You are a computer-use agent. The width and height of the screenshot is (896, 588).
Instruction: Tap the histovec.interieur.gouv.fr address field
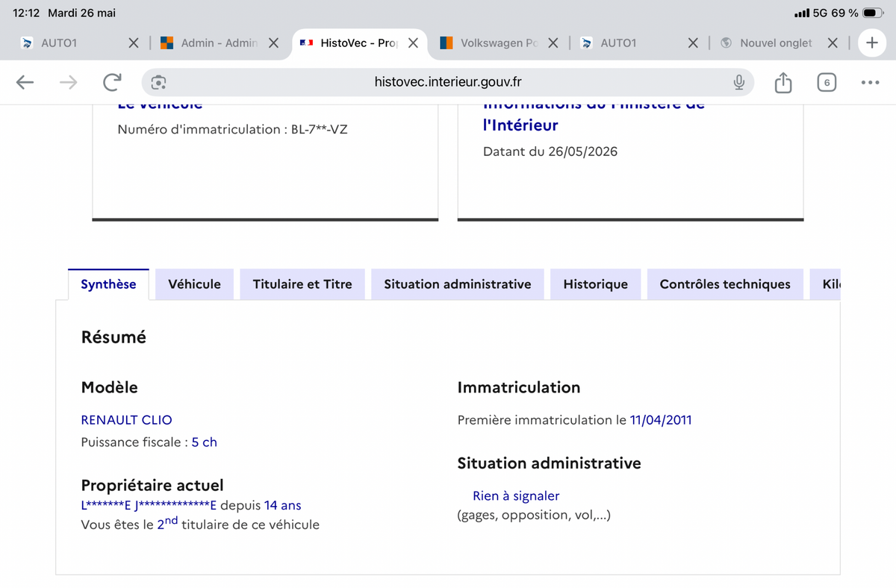tap(448, 82)
